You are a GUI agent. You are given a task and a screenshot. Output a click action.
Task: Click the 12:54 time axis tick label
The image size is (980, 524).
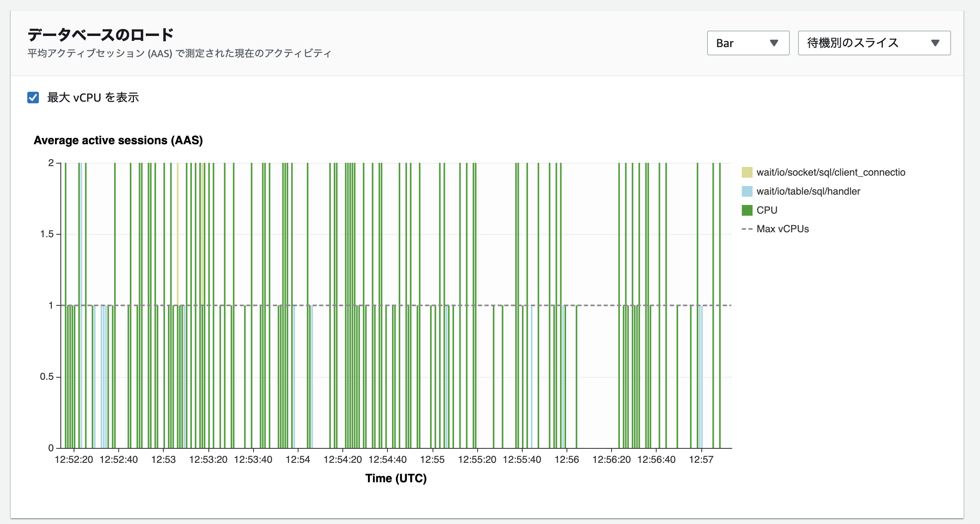(x=298, y=460)
